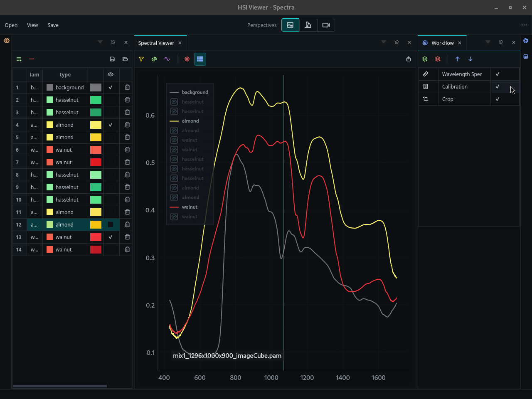
Task: Click the Save menu button
Action: click(x=53, y=25)
